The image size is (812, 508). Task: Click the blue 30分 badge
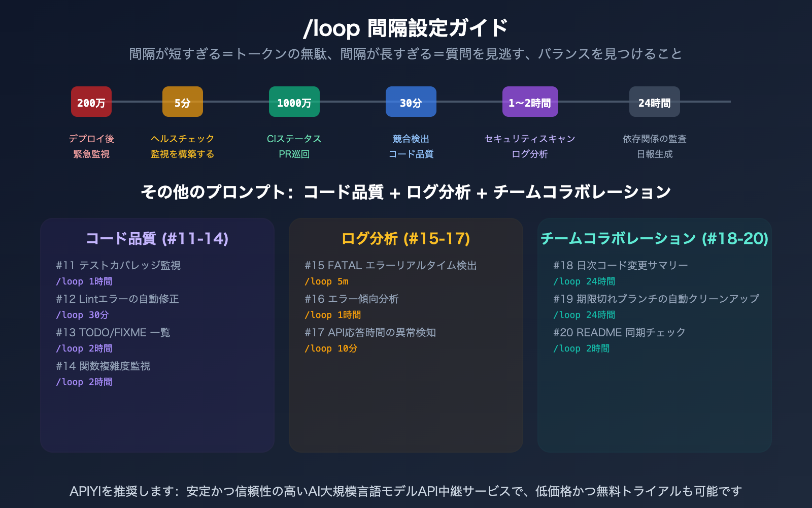[411, 102]
